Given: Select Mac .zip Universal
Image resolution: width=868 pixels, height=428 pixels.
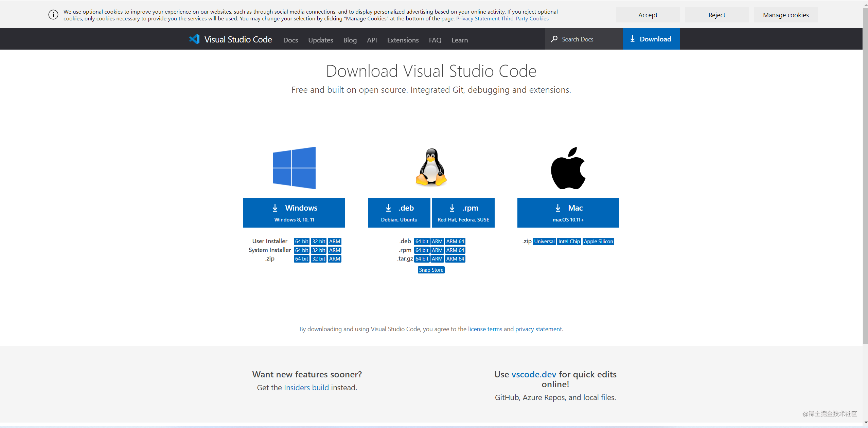Looking at the screenshot, I should pos(544,242).
